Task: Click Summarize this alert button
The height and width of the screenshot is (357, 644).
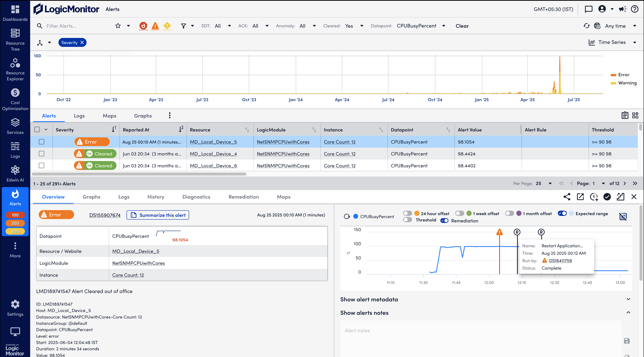Action: click(x=158, y=215)
